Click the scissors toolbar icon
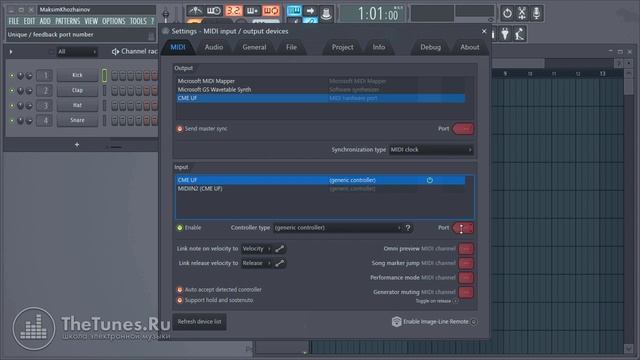This screenshot has width=640, height=360. point(522,13)
